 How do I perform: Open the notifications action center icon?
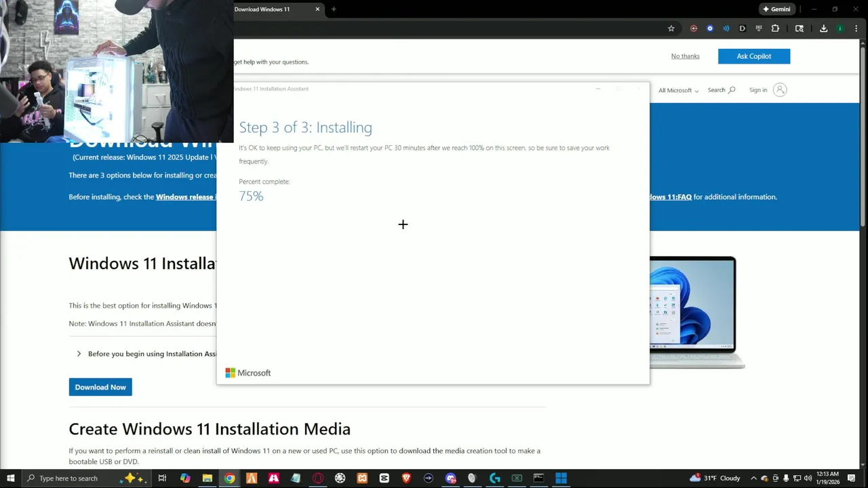tap(851, 479)
